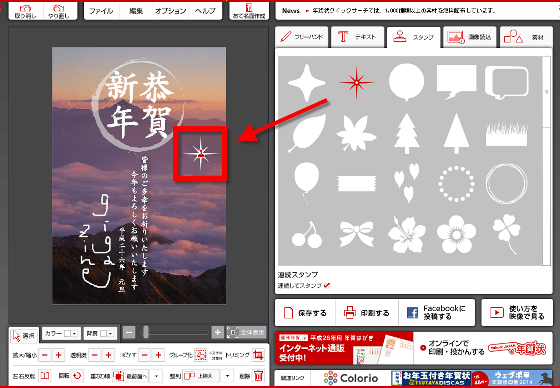This screenshot has width=560, height=388.
Task: Click the watch how-to video button
Action: pos(517,313)
